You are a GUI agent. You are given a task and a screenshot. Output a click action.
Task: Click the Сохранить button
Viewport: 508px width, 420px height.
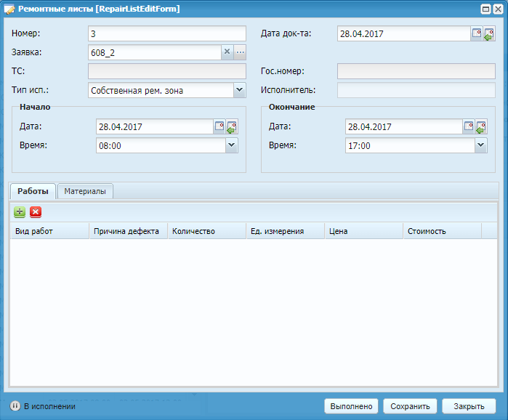tap(410, 406)
